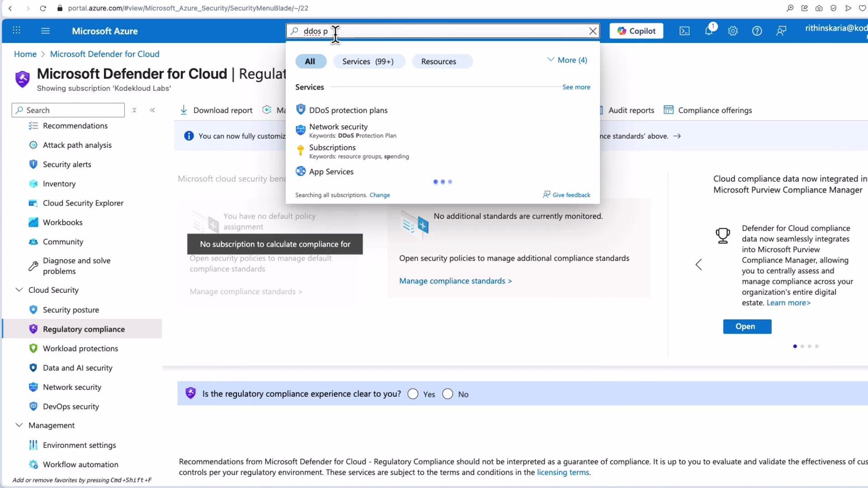The width and height of the screenshot is (868, 488).
Task: Click the apps grid waffle icon
Action: coord(17,30)
